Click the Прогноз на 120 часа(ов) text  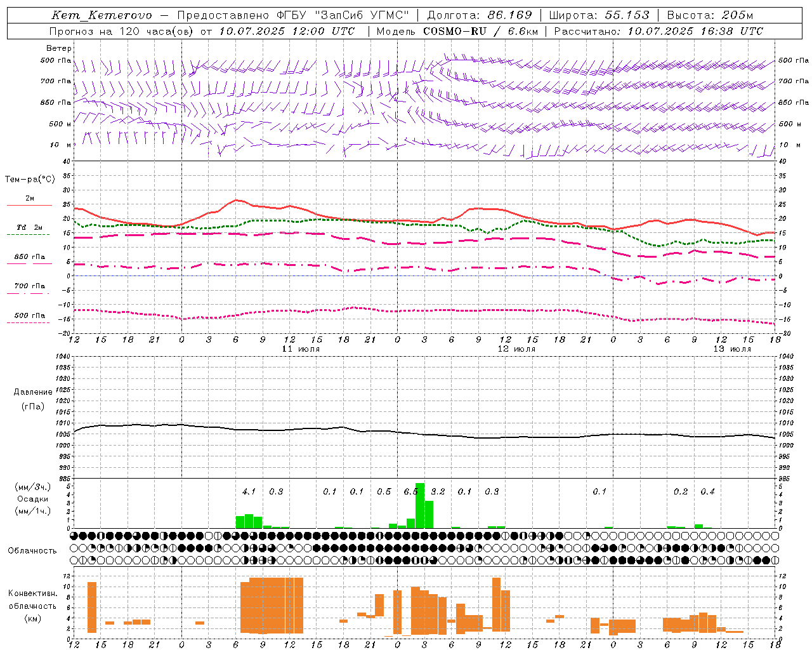tap(122, 31)
